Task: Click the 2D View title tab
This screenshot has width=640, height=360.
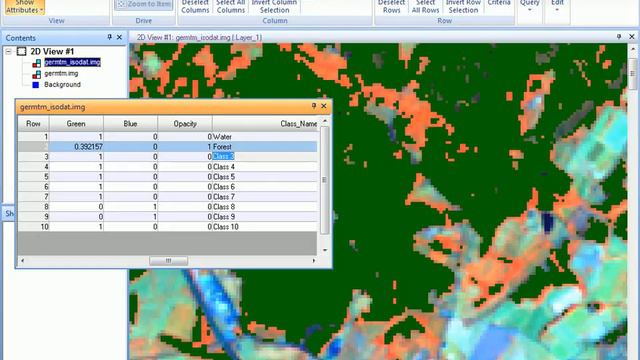Action: coord(199,37)
